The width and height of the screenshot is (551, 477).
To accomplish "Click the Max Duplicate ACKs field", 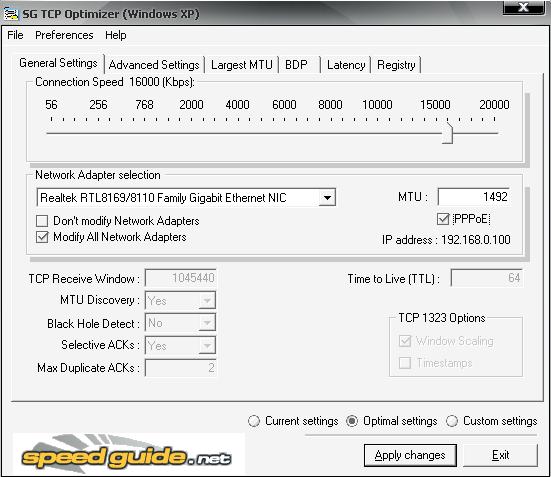I will 181,368.
